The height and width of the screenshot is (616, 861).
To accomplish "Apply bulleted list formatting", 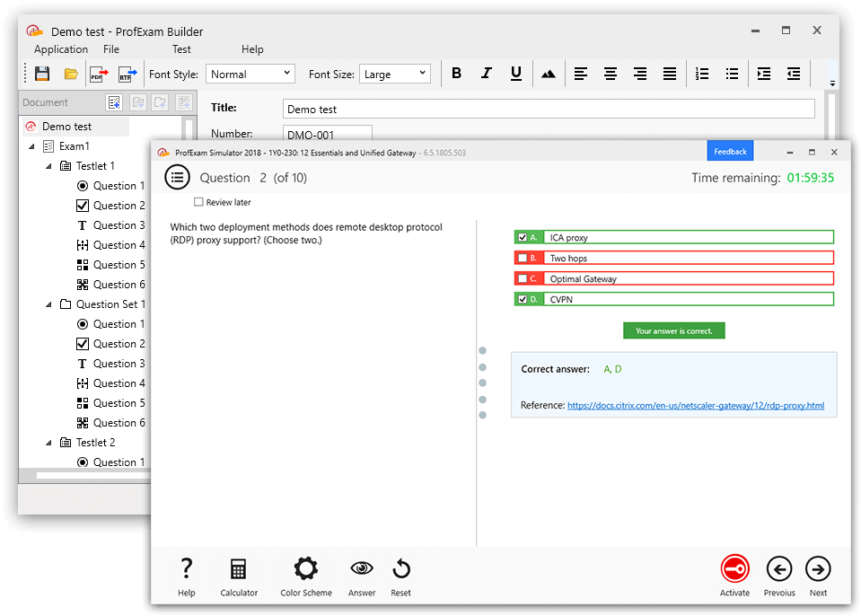I will coord(732,74).
